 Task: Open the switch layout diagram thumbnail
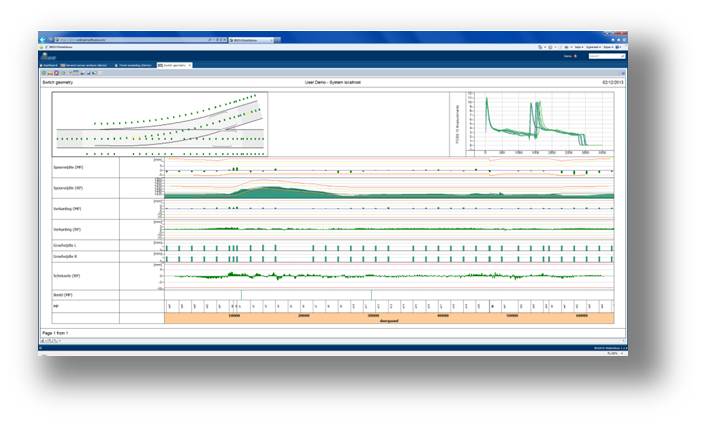(160, 124)
